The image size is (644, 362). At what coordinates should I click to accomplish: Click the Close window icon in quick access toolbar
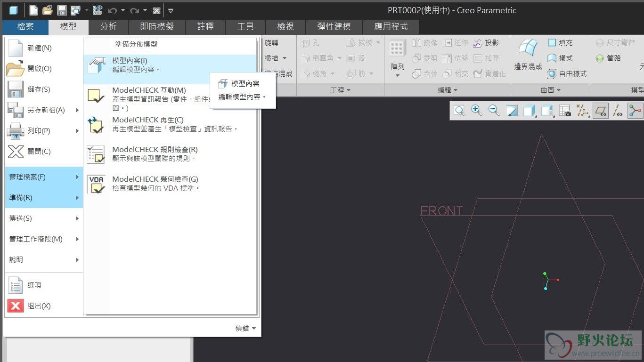[157, 10]
